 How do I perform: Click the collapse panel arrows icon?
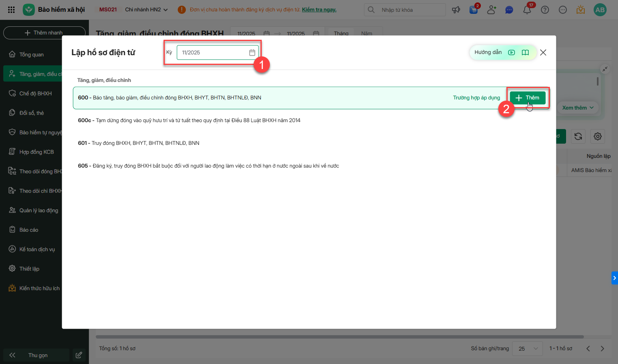click(x=605, y=69)
